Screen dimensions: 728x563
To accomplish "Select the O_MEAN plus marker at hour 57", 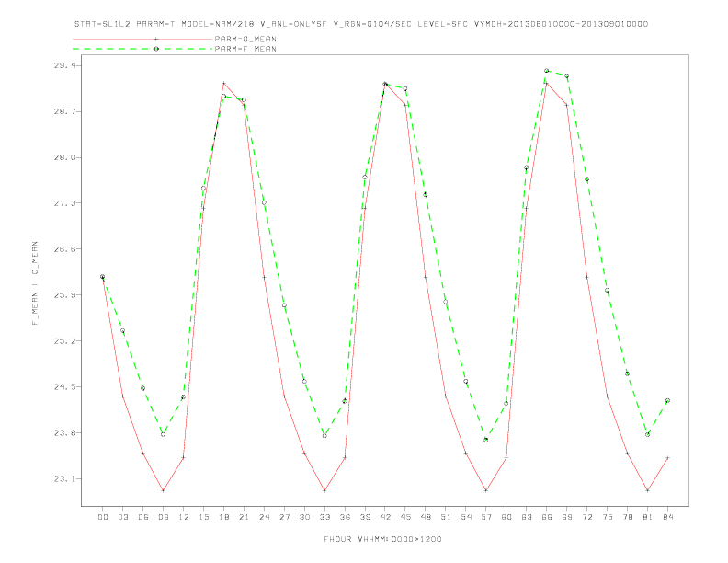I will click(486, 490).
